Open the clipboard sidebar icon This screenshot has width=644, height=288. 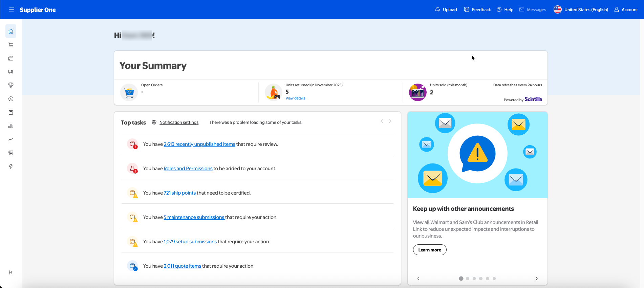click(11, 112)
